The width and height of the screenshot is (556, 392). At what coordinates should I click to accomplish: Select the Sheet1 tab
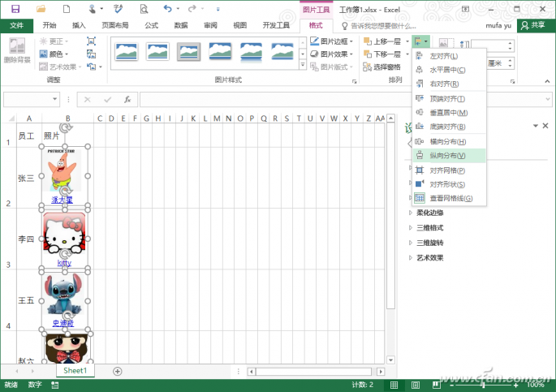[x=75, y=371]
